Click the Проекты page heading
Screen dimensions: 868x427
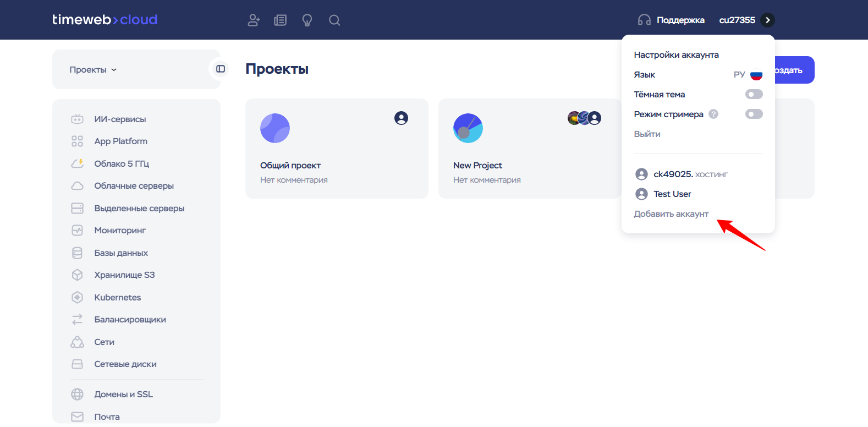point(277,69)
